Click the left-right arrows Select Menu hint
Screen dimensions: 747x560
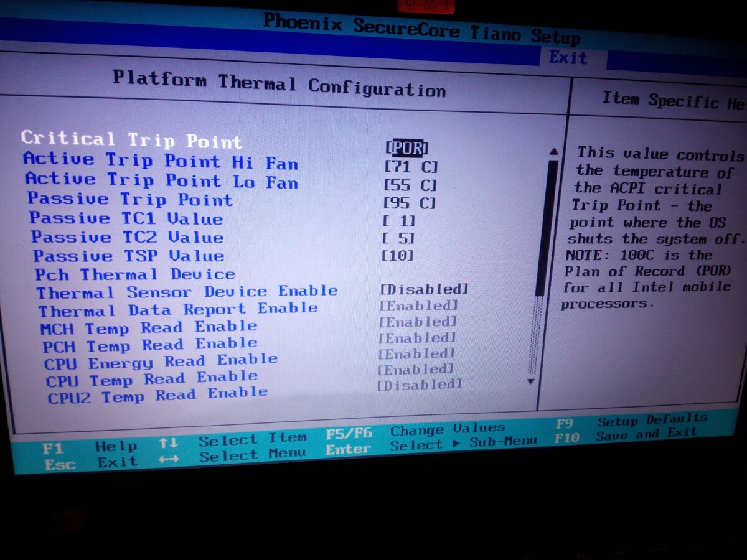[233, 456]
